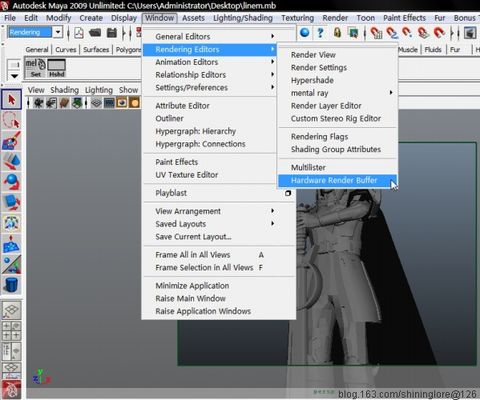Switch to single perspective view layout

pyautogui.click(x=12, y=310)
